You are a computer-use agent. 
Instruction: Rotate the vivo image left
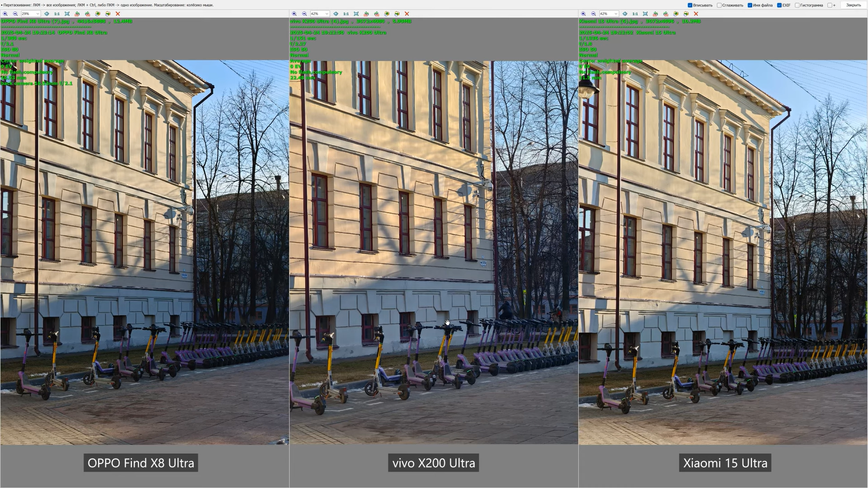(x=366, y=14)
